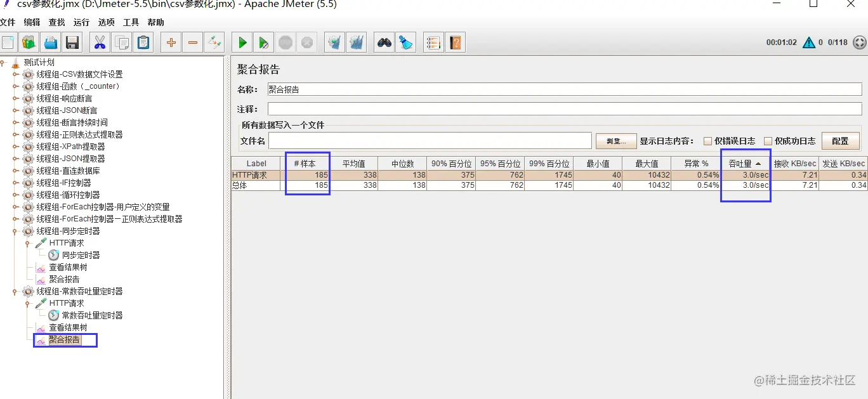Clear results with the single broom icon

pyautogui.click(x=334, y=43)
